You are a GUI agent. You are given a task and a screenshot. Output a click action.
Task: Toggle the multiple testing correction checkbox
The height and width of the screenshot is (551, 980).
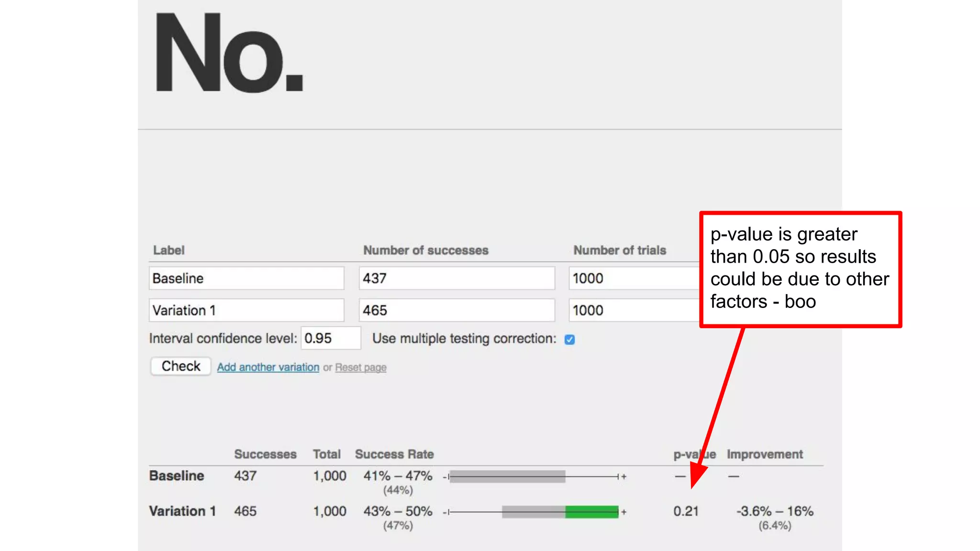click(569, 340)
